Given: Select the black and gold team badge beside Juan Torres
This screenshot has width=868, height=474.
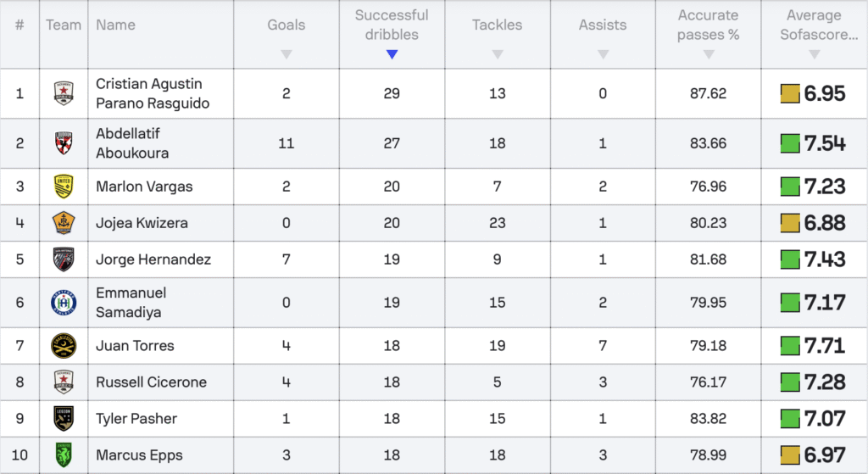Looking at the screenshot, I should click(x=64, y=345).
